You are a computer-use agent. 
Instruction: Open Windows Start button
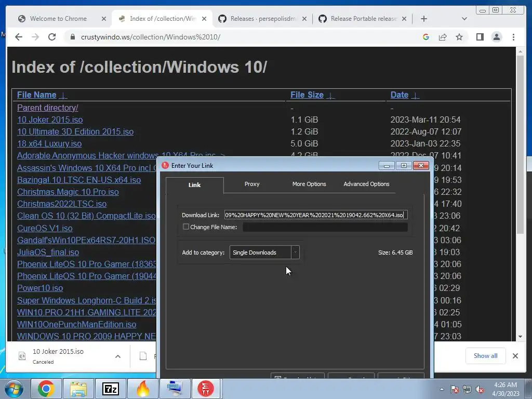pos(14,389)
